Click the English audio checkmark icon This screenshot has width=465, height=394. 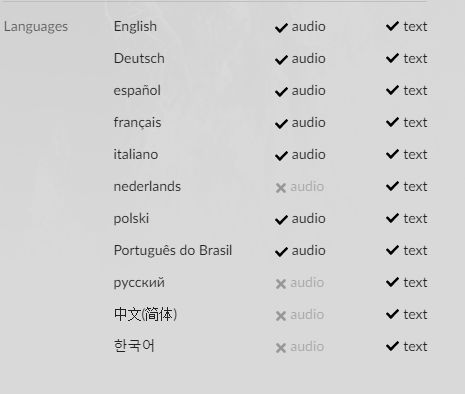(x=281, y=28)
